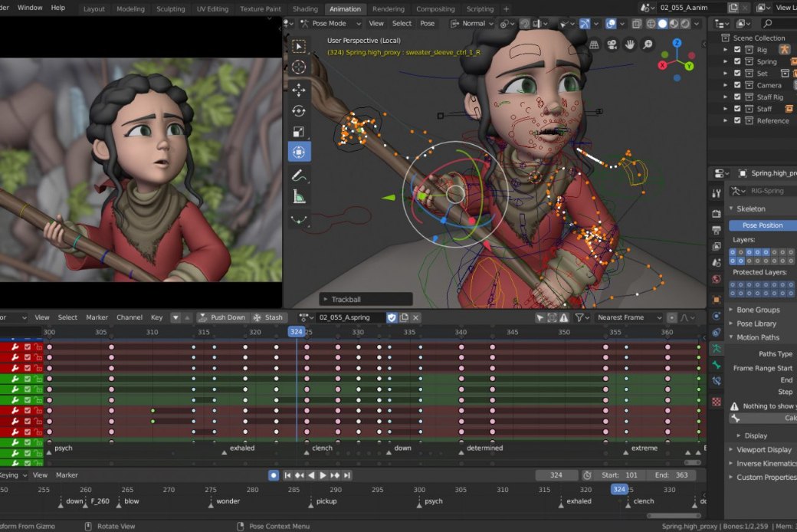Open the Animation workspace tab
The width and height of the screenshot is (797, 532).
click(345, 10)
